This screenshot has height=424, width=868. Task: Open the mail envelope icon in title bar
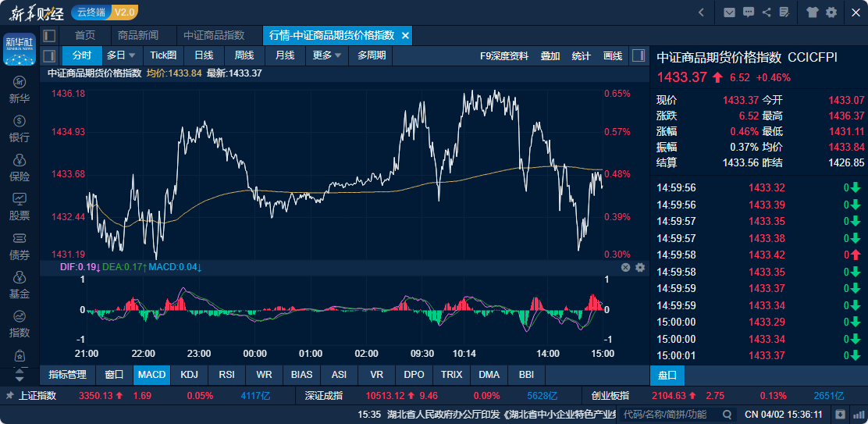point(729,12)
